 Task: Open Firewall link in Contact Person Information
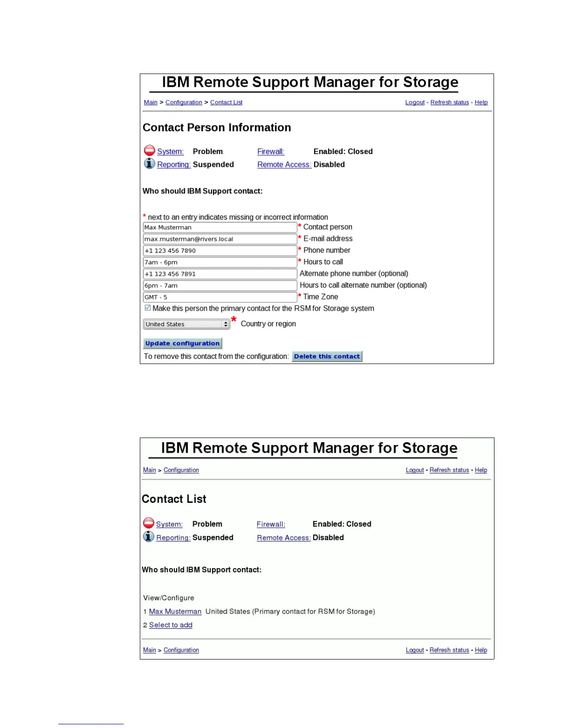[x=271, y=152]
